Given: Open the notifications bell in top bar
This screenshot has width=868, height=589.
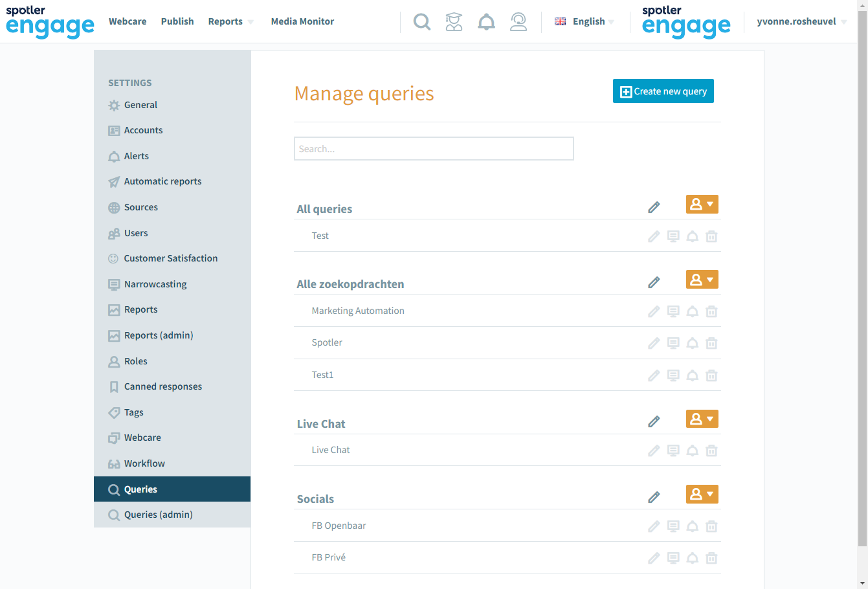Looking at the screenshot, I should pyautogui.click(x=486, y=22).
